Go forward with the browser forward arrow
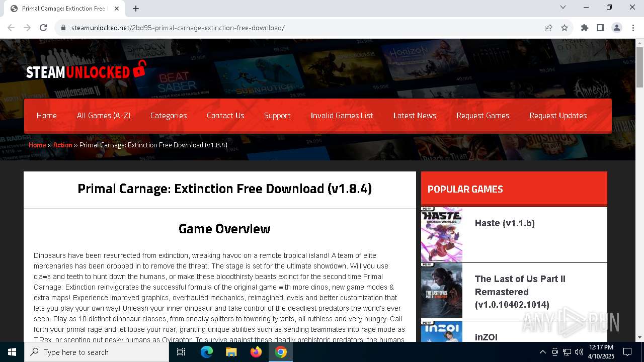 pyautogui.click(x=27, y=28)
